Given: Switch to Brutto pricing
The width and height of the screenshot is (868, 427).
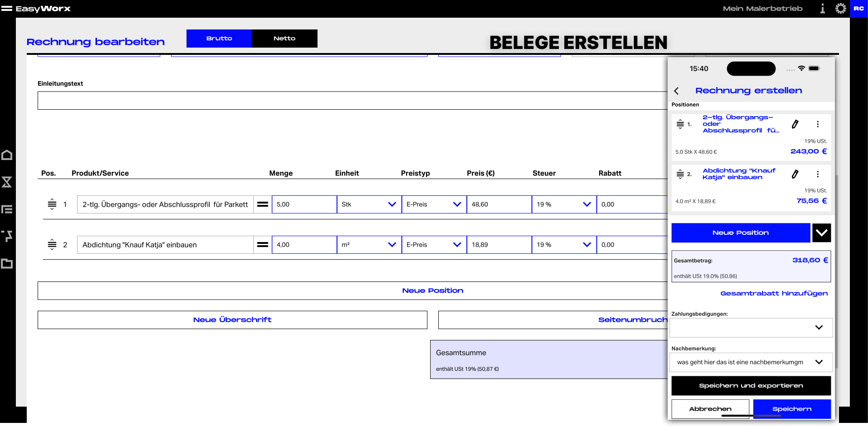Looking at the screenshot, I should click(x=219, y=39).
